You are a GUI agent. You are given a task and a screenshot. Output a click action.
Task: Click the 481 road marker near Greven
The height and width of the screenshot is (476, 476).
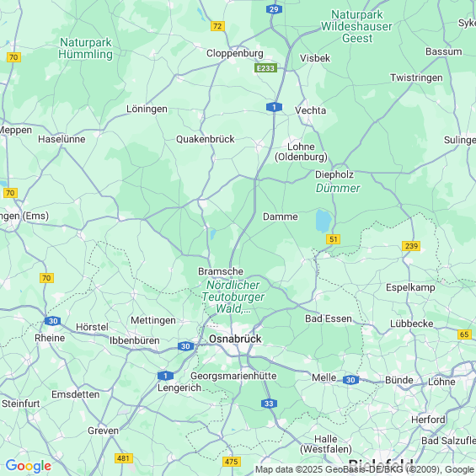tap(124, 458)
